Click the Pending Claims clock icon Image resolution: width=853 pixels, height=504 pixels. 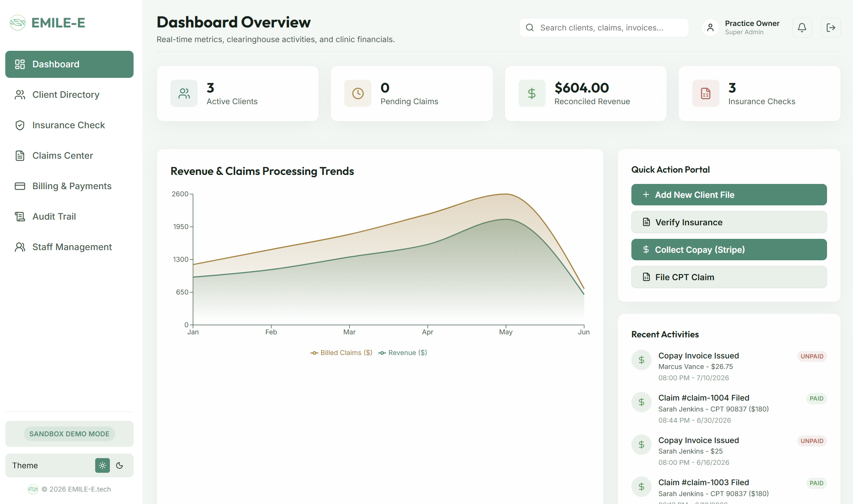tap(358, 93)
